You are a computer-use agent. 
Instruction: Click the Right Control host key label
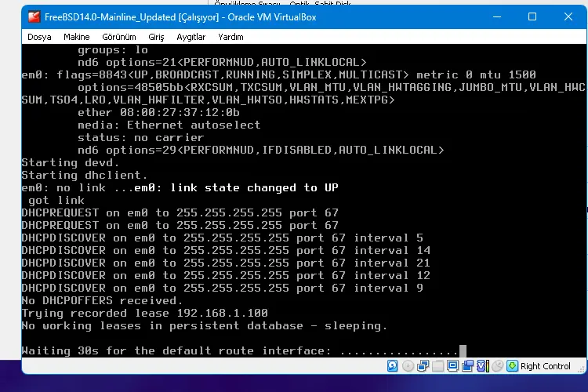(x=545, y=366)
